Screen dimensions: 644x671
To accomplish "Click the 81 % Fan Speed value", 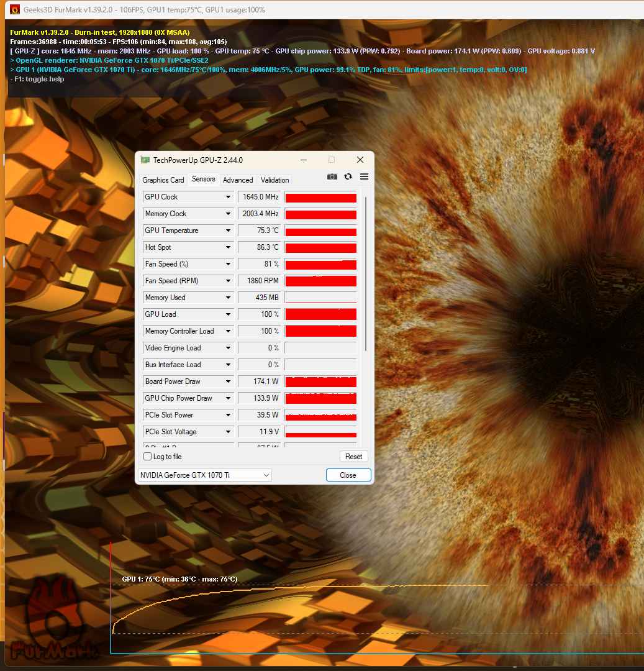I will coord(259,264).
